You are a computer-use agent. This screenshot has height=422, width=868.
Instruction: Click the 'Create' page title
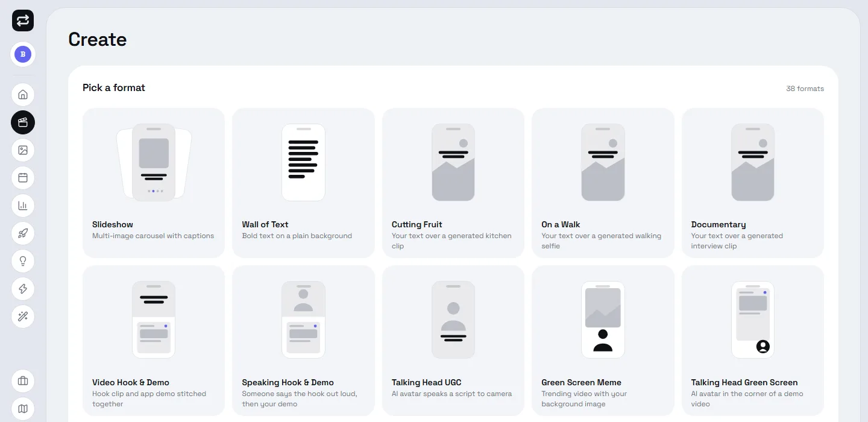pyautogui.click(x=98, y=39)
